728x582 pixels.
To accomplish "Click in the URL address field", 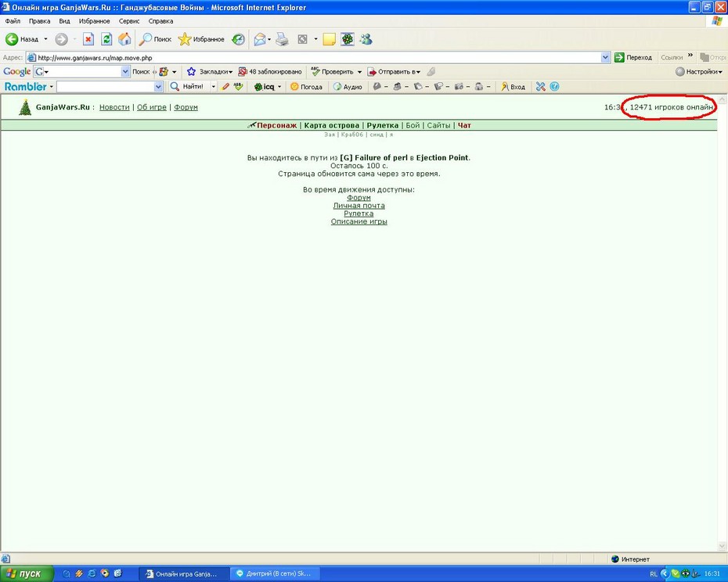I will 318,58.
